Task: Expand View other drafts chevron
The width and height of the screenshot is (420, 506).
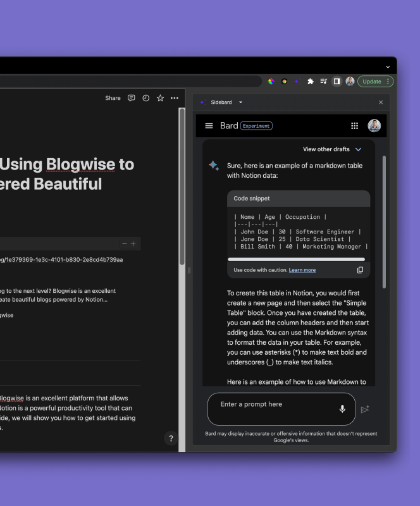Action: [x=358, y=149]
